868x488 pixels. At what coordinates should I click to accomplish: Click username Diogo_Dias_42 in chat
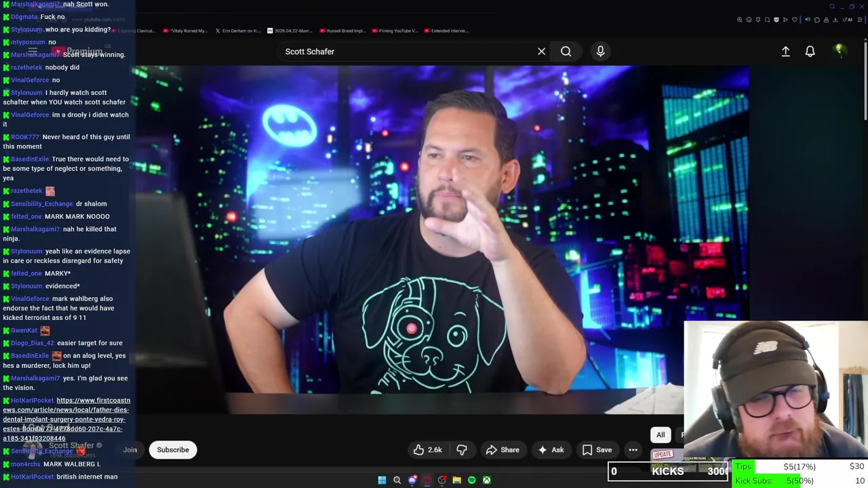32,343
